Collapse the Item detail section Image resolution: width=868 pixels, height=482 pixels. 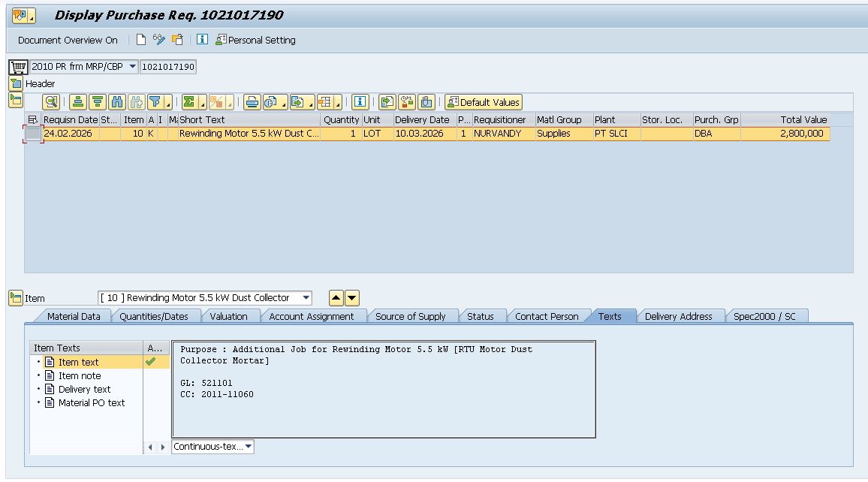(x=16, y=298)
